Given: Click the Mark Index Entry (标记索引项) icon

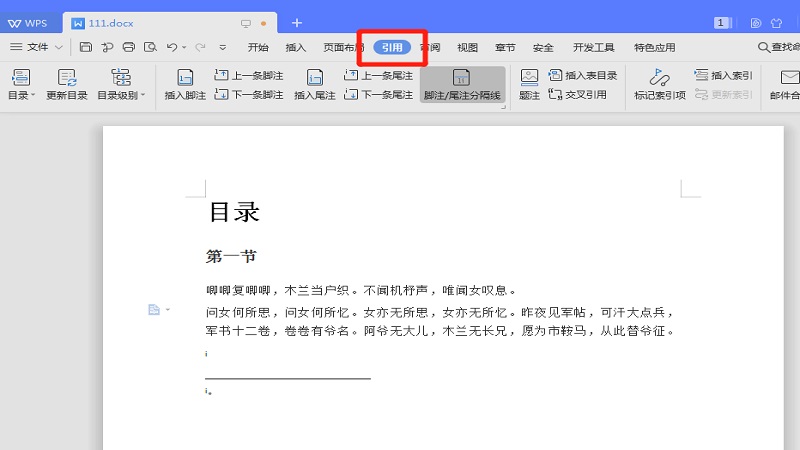Looking at the screenshot, I should tap(659, 78).
